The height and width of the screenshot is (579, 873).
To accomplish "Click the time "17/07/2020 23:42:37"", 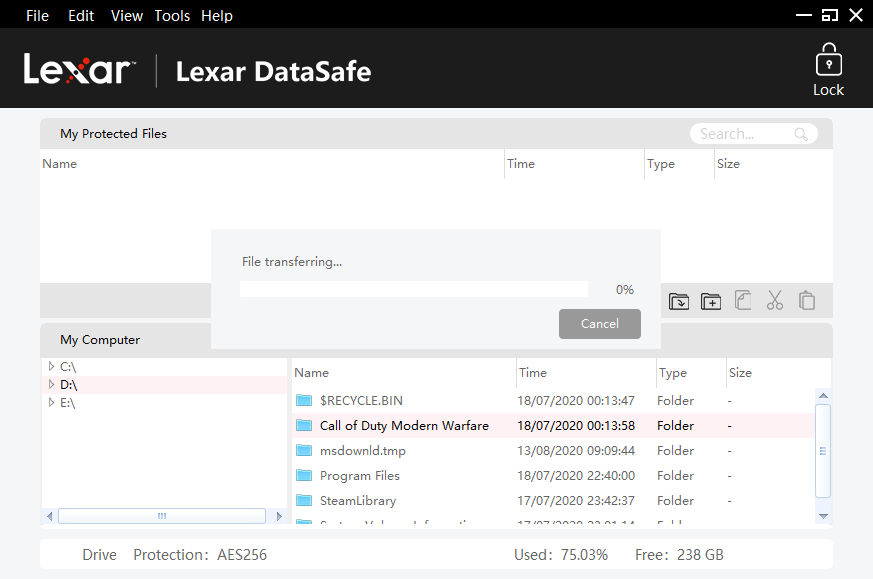I will tap(576, 501).
